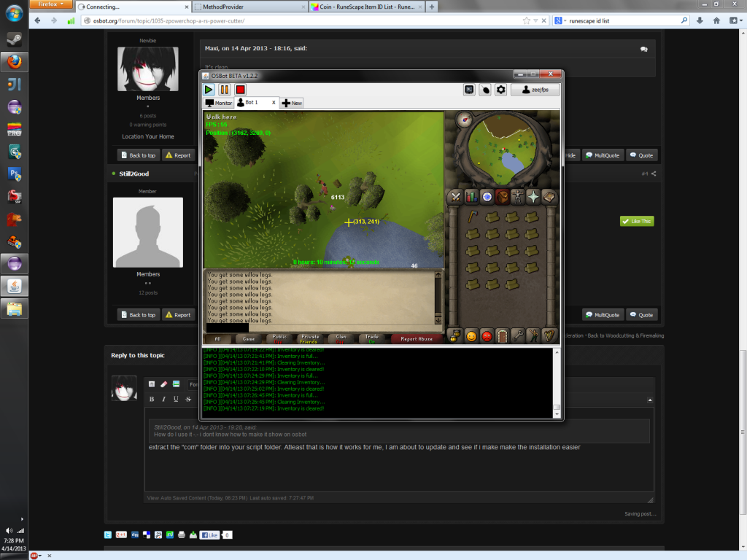Open the OSBot console icon
The image size is (747, 560).
click(x=469, y=90)
